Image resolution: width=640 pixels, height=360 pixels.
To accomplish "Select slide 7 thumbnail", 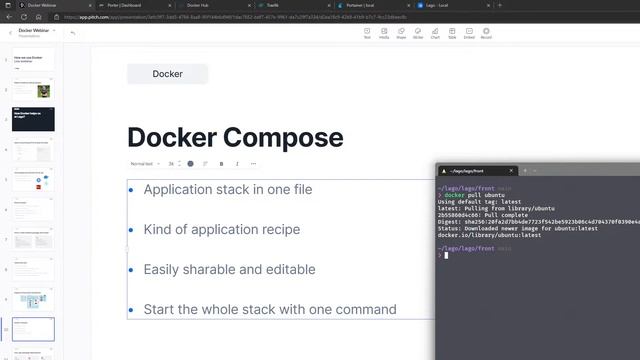I will pyautogui.click(x=33, y=239).
